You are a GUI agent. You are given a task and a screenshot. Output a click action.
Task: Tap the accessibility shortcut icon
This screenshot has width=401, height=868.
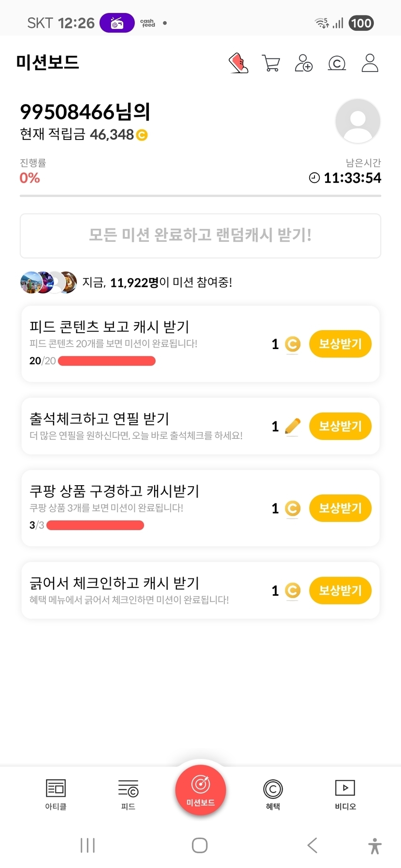point(375,846)
